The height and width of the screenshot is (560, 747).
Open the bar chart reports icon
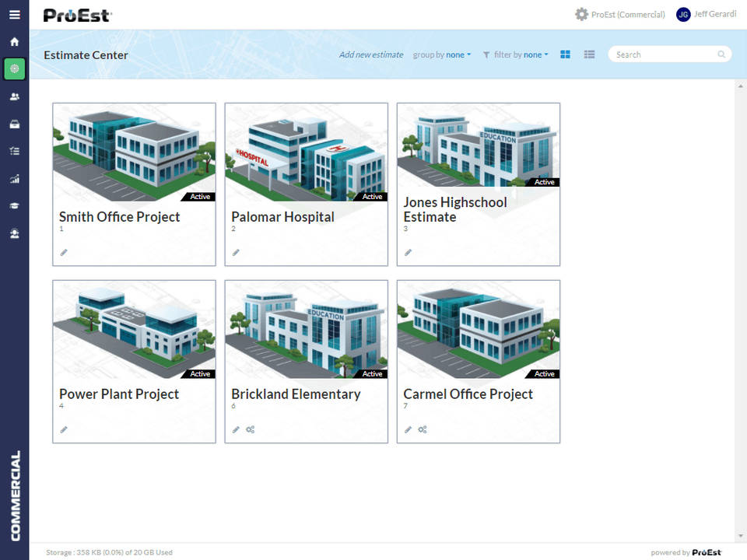pyautogui.click(x=14, y=178)
